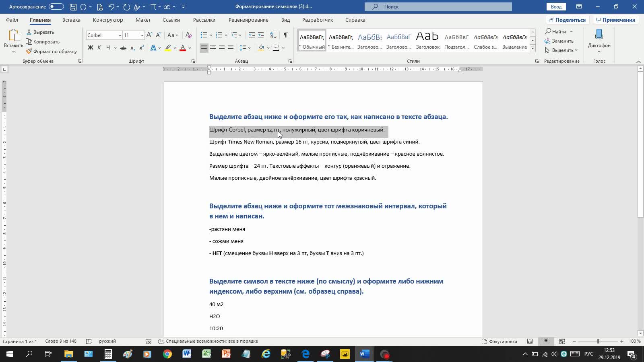Screen dimensions: 644x362
Task: Apply the text highlight color marker
Action: 168,48
